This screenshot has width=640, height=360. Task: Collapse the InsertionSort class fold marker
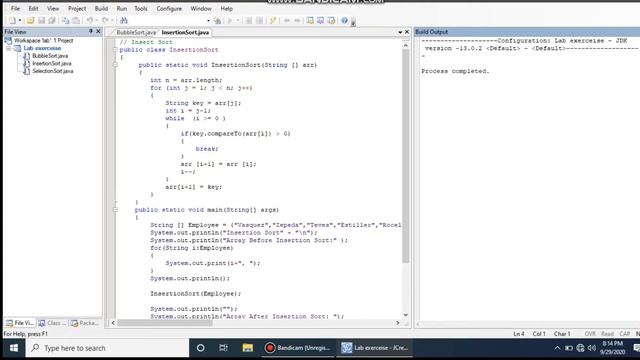pyautogui.click(x=115, y=50)
